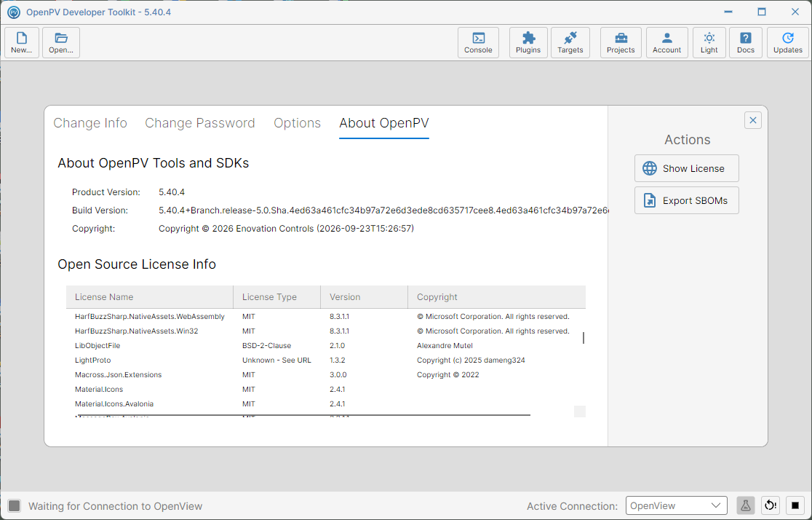Select HarfBuzzSharp.NativeAssets.Win32 row
This screenshot has height=520, width=812.
(326, 331)
